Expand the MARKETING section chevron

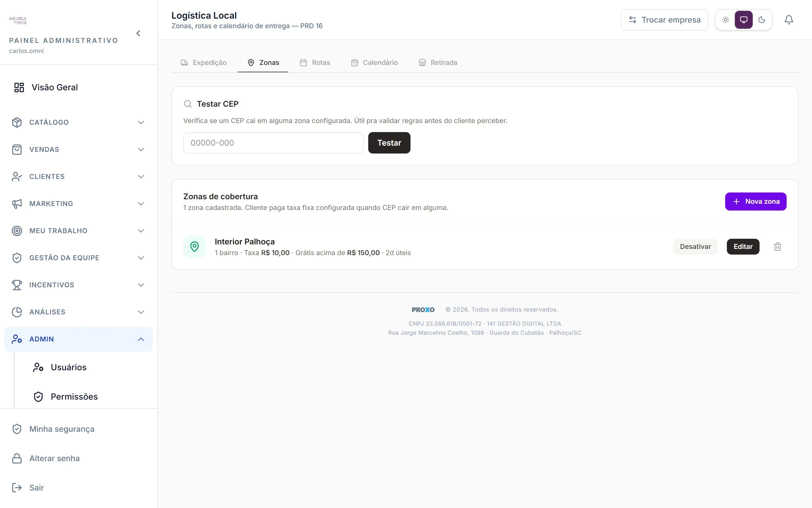pos(141,203)
